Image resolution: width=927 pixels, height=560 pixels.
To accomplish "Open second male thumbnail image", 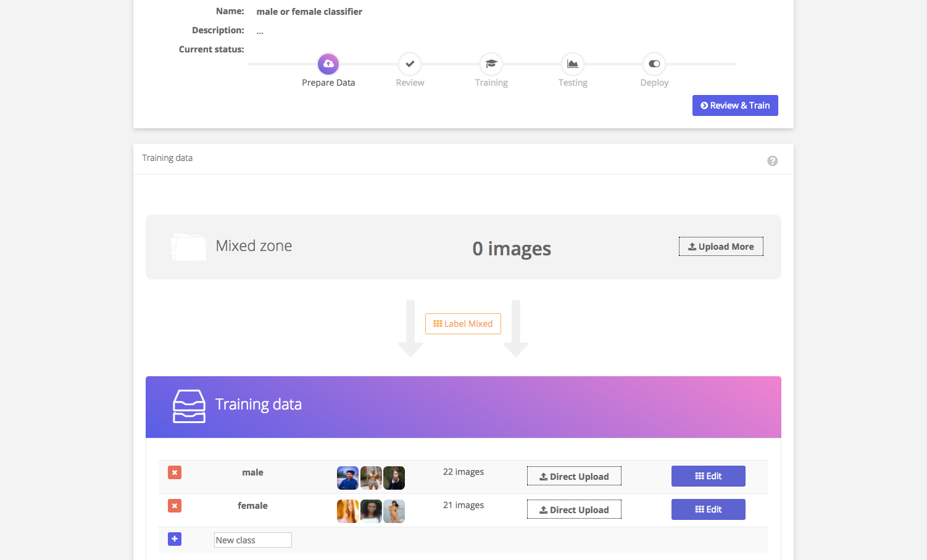I will pyautogui.click(x=371, y=478).
